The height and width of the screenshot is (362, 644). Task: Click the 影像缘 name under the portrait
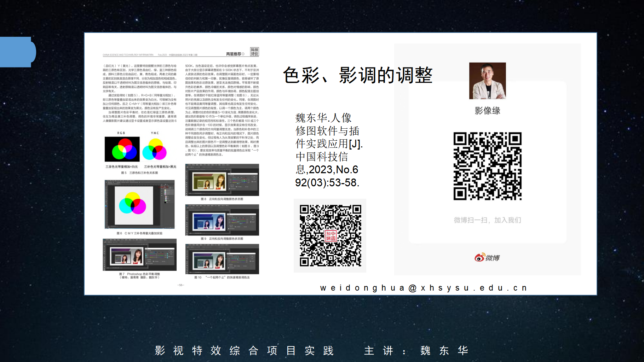(487, 111)
